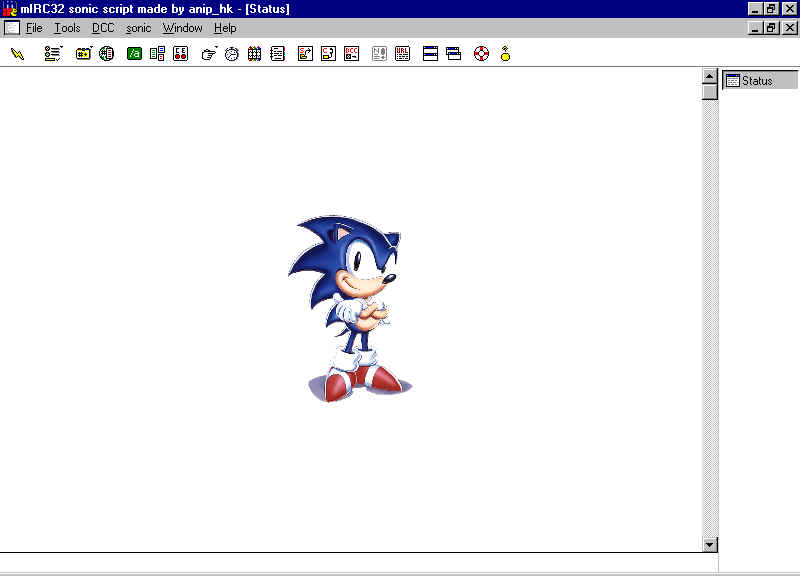This screenshot has width=800, height=576.
Task: Click the List Channels globe icon
Action: [106, 54]
